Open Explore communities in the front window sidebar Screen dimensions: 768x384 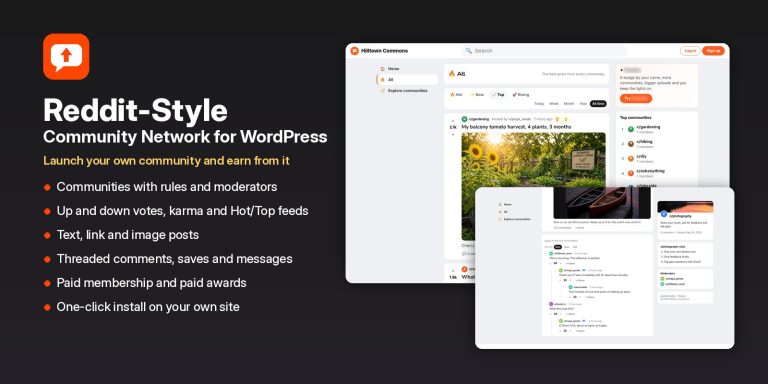click(514, 219)
